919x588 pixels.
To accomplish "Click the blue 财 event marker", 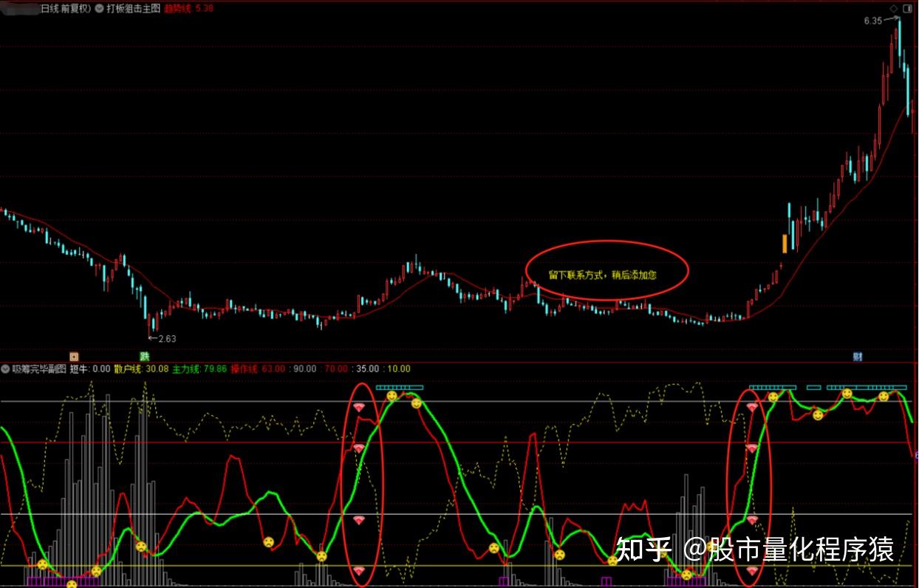I will (858, 357).
